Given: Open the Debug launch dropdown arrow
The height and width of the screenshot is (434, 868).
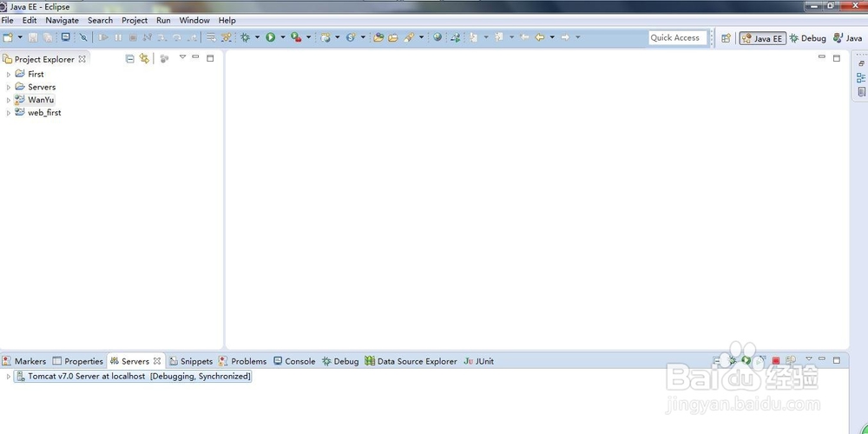Looking at the screenshot, I should [257, 37].
